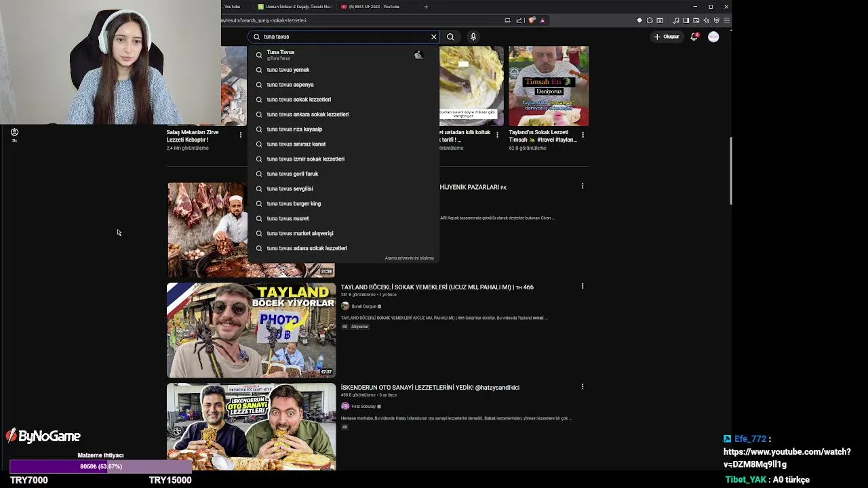Open more options for İSKENDERUN OTO SANAYİ video
Screen dimensions: 868x488
(x=583, y=386)
